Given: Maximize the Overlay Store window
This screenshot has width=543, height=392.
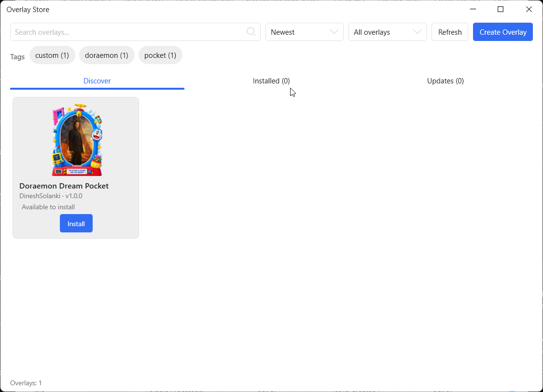Looking at the screenshot, I should [501, 9].
